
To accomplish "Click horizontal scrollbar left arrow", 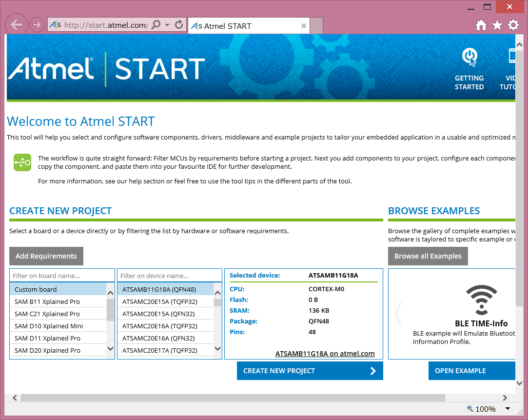I will pos(15,398).
